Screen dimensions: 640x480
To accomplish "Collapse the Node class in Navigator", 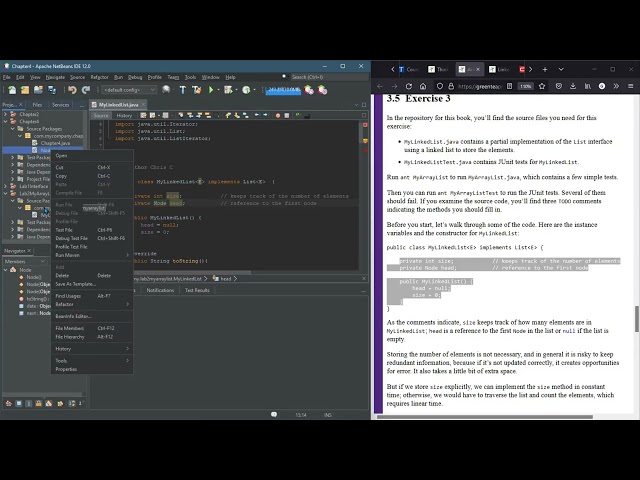I will (5, 270).
